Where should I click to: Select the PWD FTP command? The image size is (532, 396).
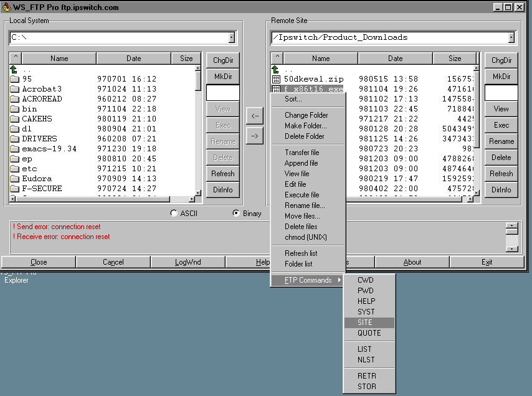pos(369,291)
